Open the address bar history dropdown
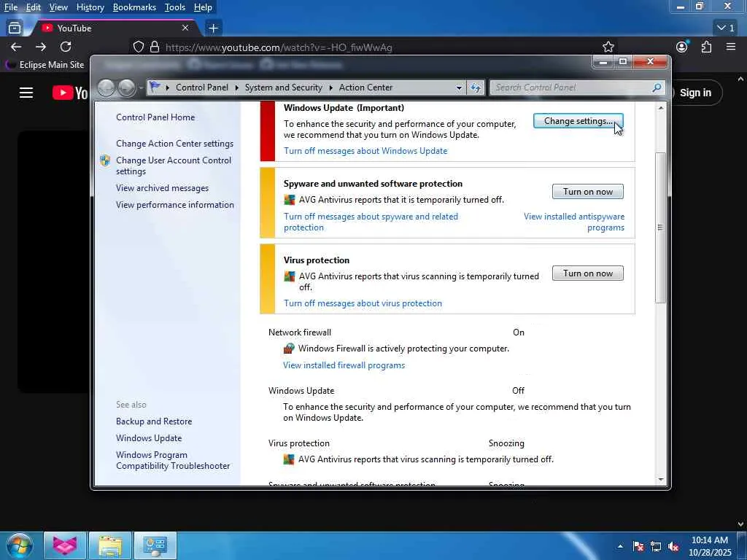 (x=459, y=87)
